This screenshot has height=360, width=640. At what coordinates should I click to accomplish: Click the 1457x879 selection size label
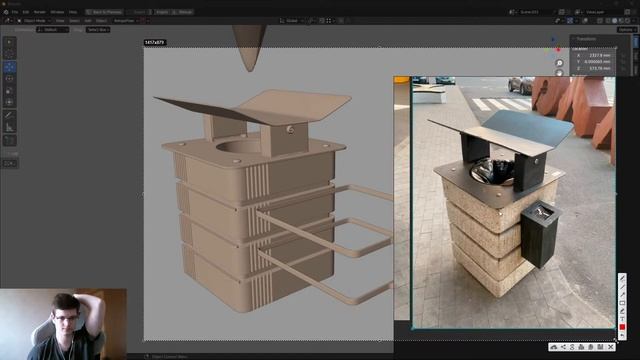tap(155, 42)
